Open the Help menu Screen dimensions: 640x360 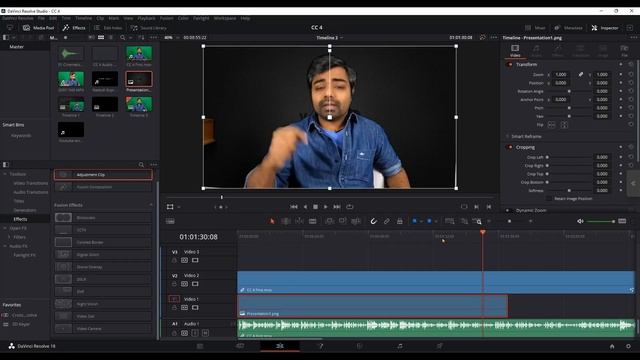click(245, 18)
